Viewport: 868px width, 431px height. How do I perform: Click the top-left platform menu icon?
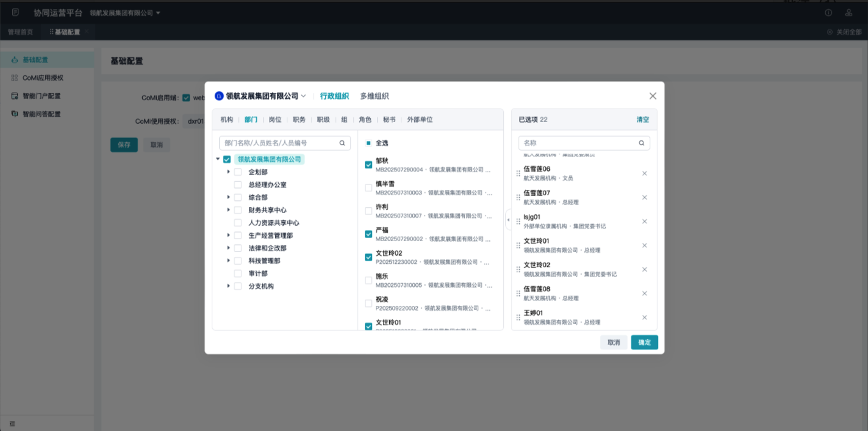pos(15,12)
